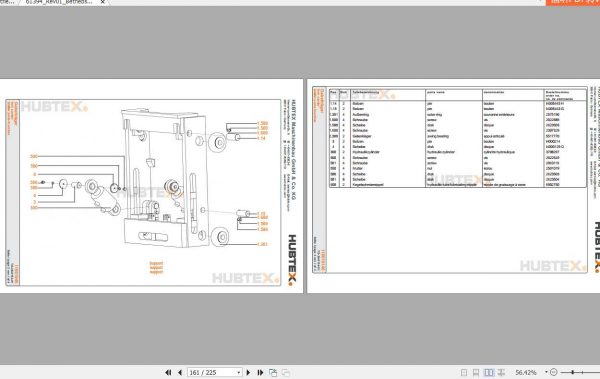Go to the previous page
Screen dimensions: 600x379
point(180,372)
